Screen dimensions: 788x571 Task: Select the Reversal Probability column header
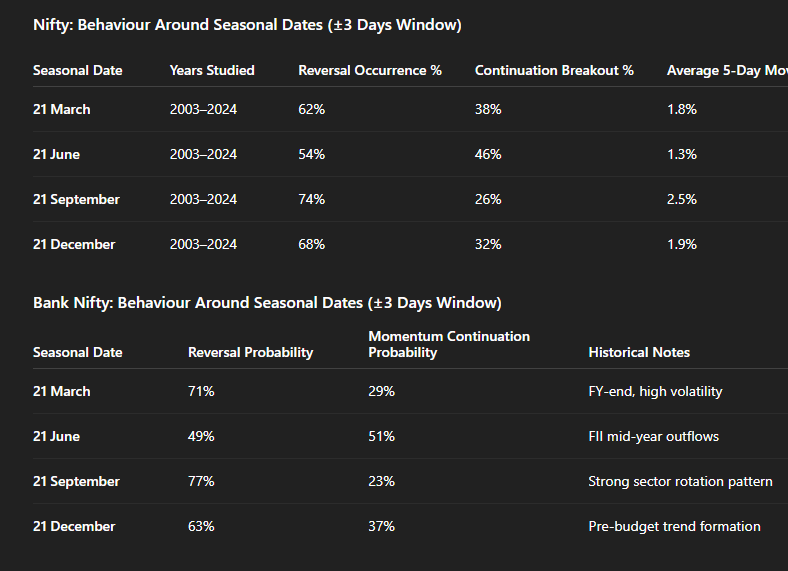[250, 352]
